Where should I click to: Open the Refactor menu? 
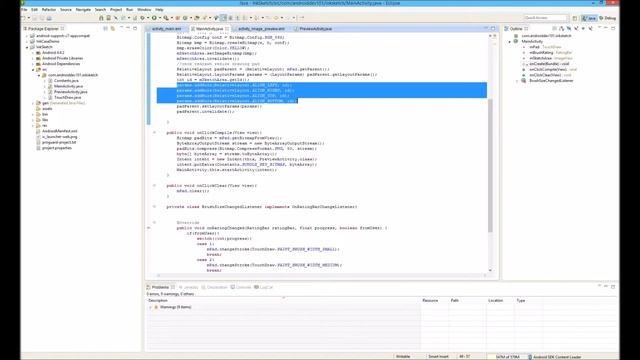pos(49,9)
